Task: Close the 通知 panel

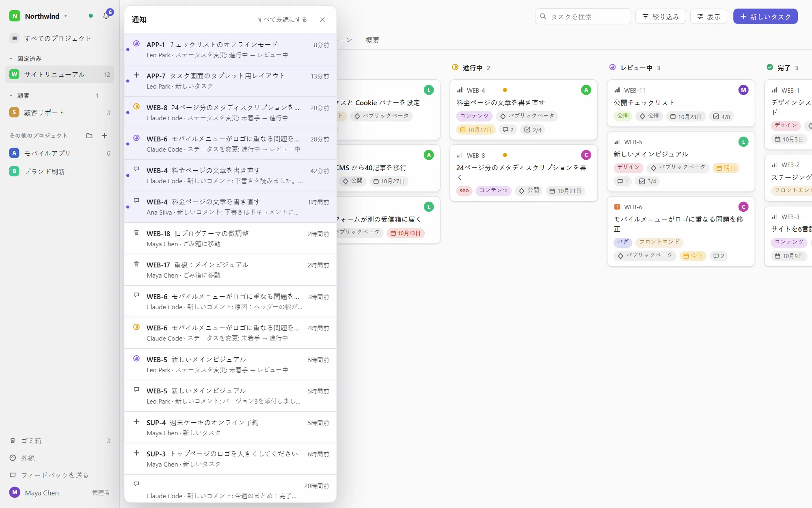Action: coord(322,20)
